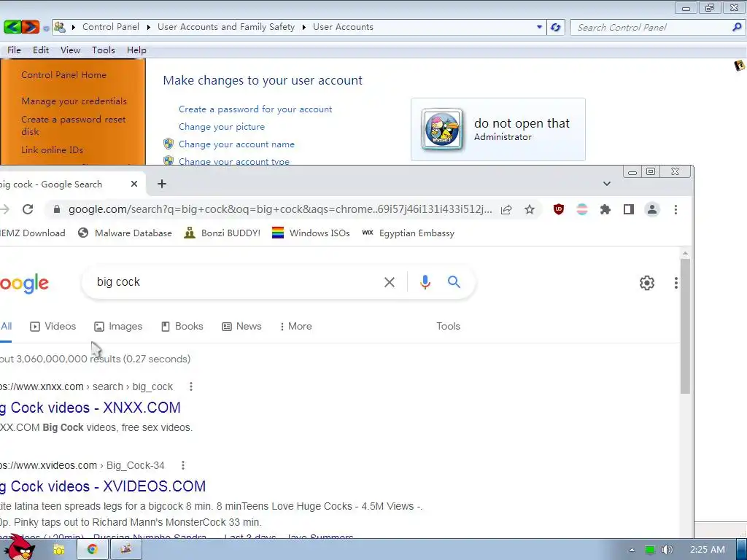Screen dimensions: 747x560
Task: Switch to the Videos results tab
Action: coord(53,327)
